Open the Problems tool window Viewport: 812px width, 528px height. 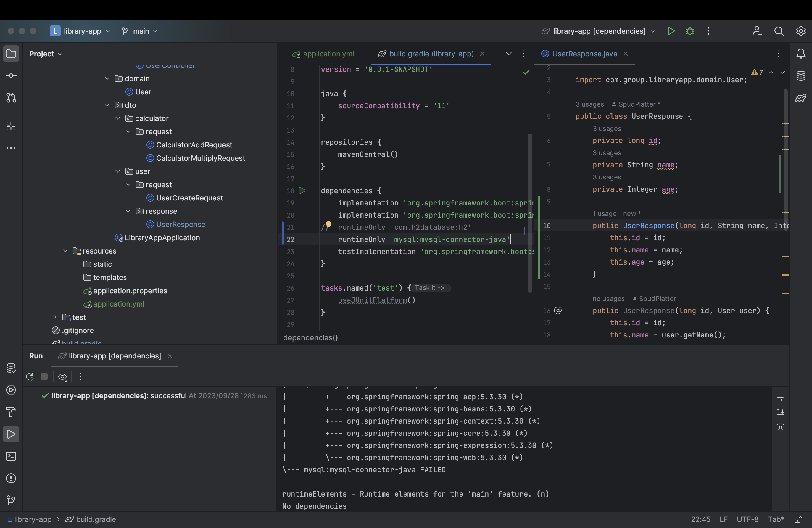coord(11,478)
